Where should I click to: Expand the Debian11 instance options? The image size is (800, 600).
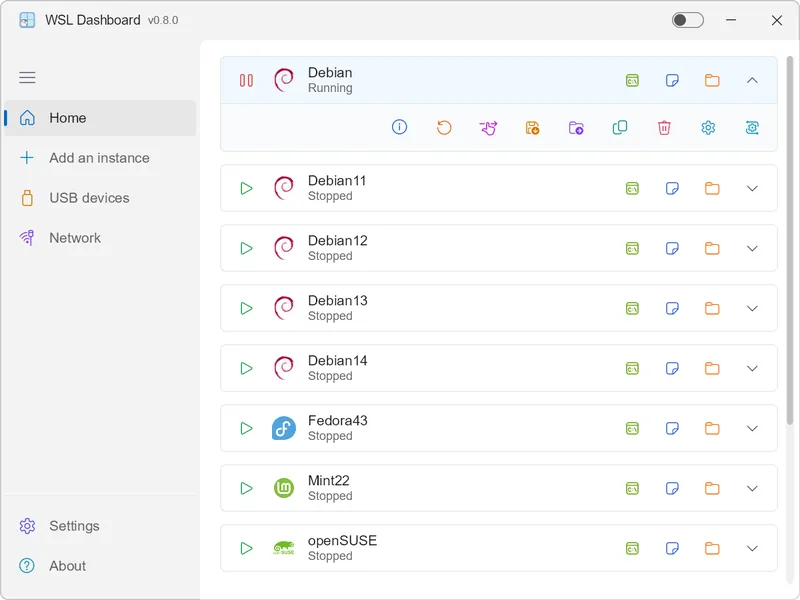[752, 188]
